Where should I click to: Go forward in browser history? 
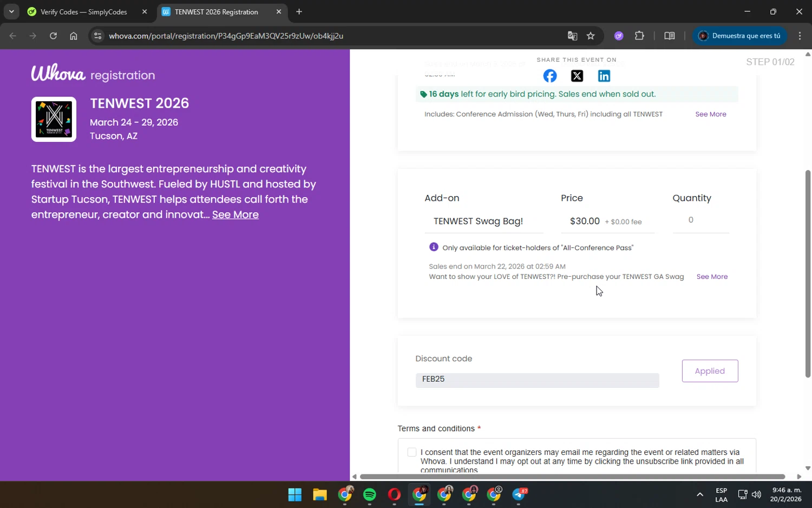(33, 36)
